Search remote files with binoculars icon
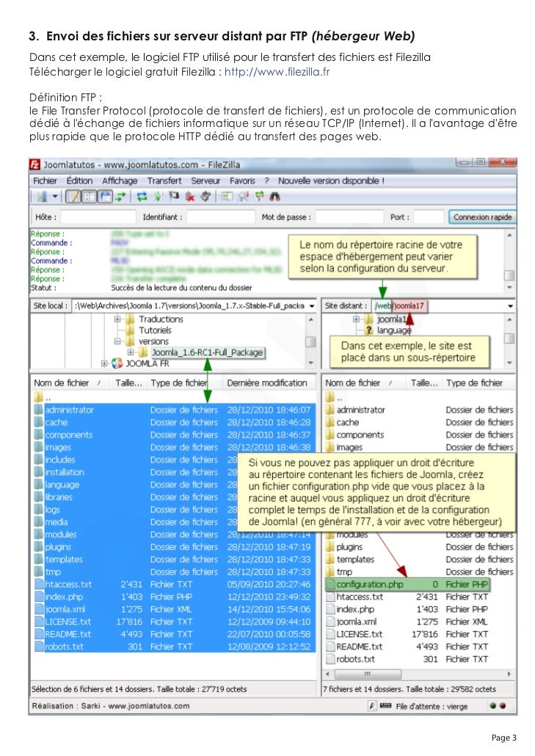 274,196
